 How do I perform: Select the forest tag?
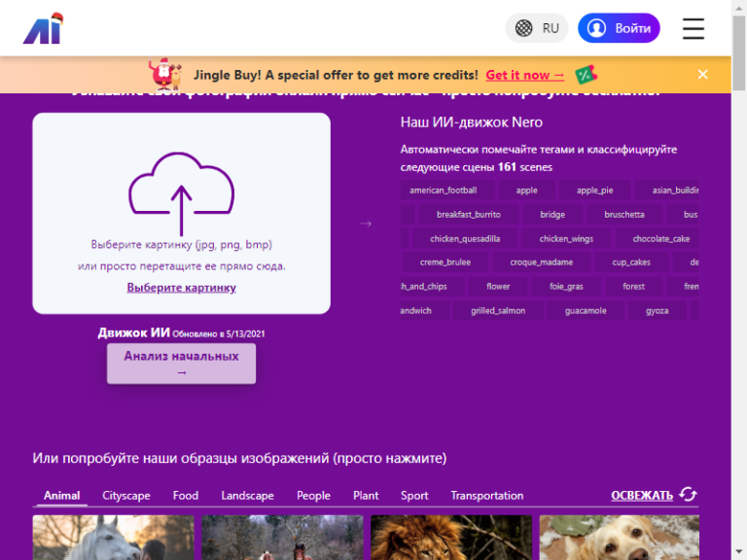pyautogui.click(x=633, y=286)
